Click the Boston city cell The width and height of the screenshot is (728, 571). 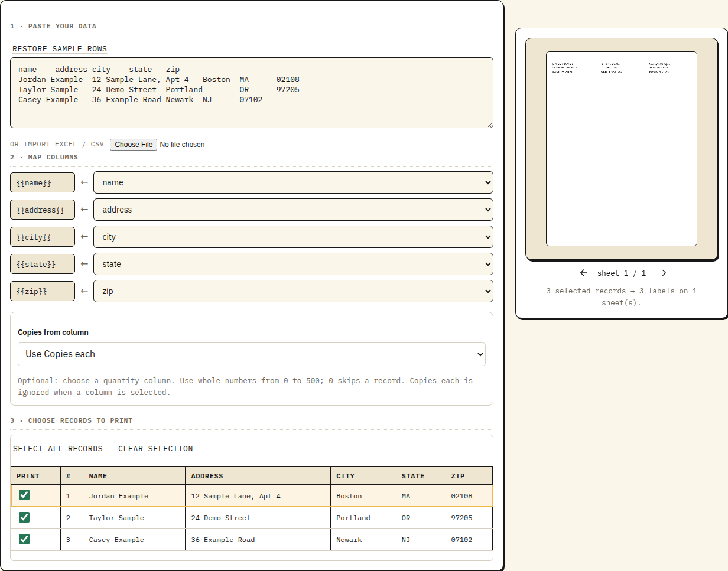coord(363,496)
